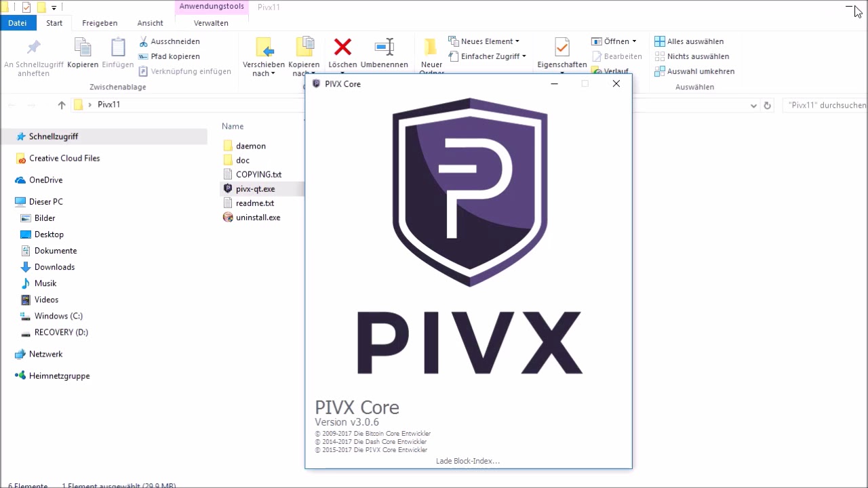Select the uninstall.exe file

coord(251,218)
